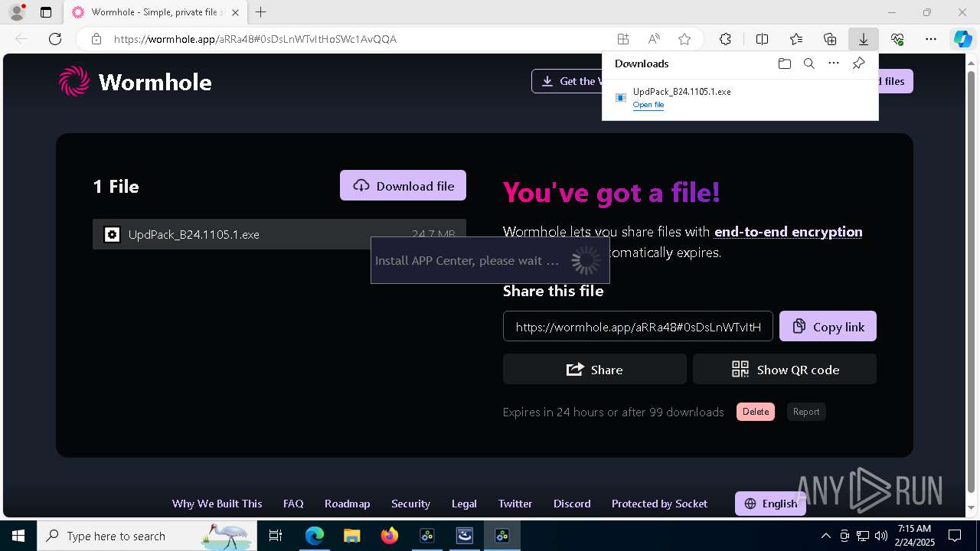Report this file

pos(806,412)
